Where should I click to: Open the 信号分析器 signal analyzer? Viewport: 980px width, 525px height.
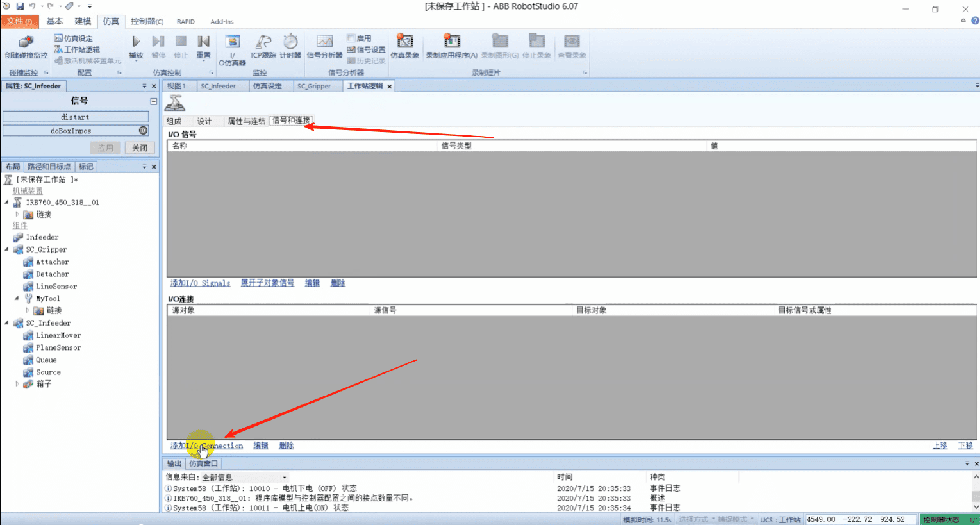coord(324,47)
